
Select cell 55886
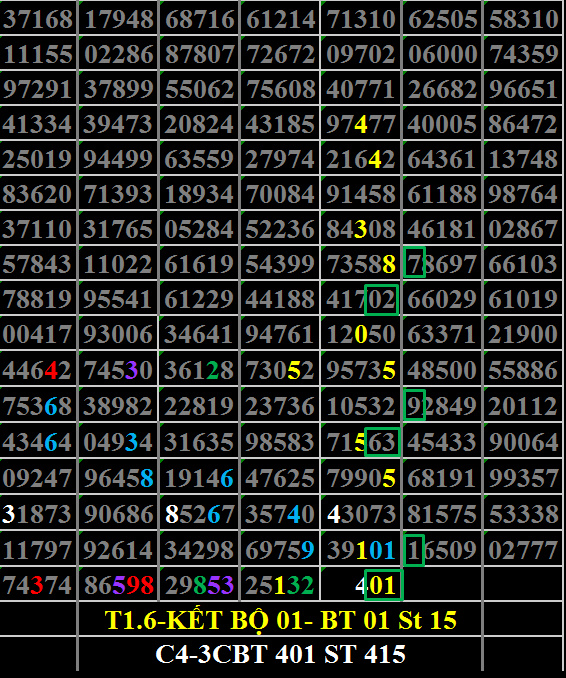[524, 370]
